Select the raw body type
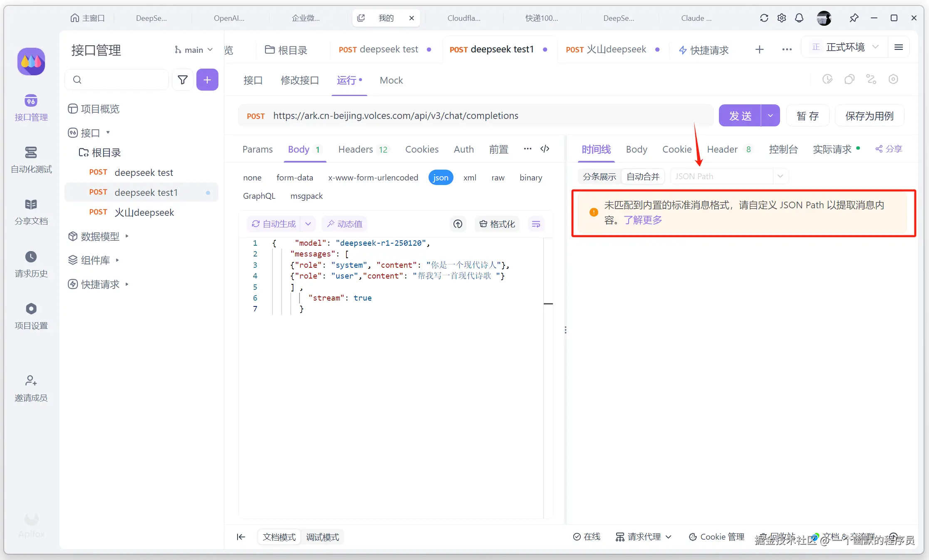This screenshot has height=560, width=929. click(498, 178)
